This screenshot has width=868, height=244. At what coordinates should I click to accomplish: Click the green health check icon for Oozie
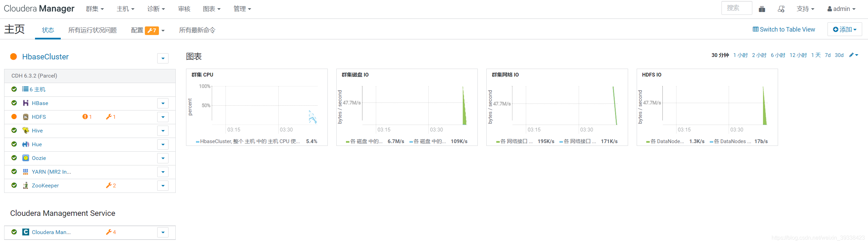[14, 158]
